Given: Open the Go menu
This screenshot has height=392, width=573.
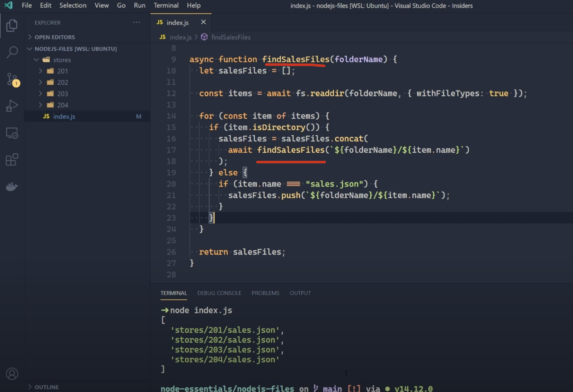Looking at the screenshot, I should [x=121, y=5].
